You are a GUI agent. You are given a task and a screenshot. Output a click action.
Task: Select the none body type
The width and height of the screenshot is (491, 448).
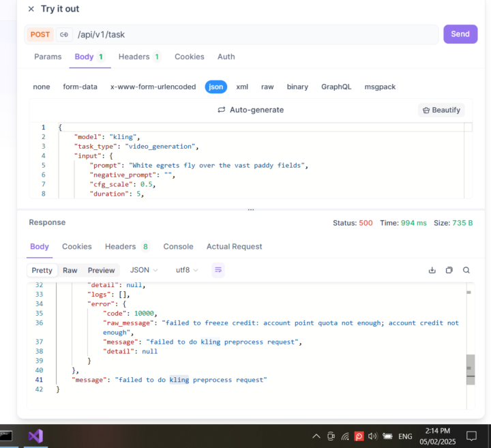[42, 87]
